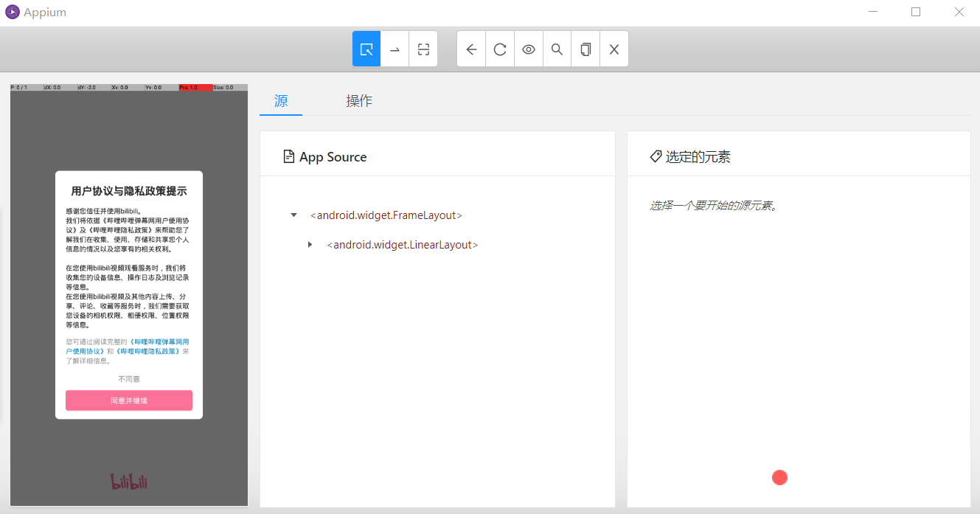
Task: Open Search for element magnifier
Action: 557,49
